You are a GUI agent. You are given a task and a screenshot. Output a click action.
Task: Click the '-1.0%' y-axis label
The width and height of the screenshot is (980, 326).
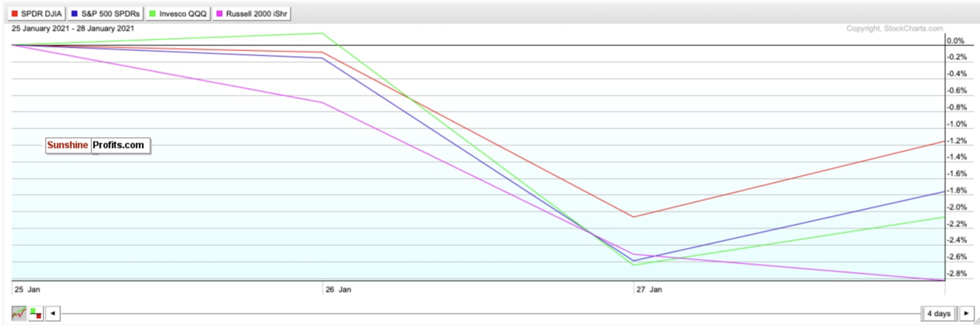[x=957, y=124]
